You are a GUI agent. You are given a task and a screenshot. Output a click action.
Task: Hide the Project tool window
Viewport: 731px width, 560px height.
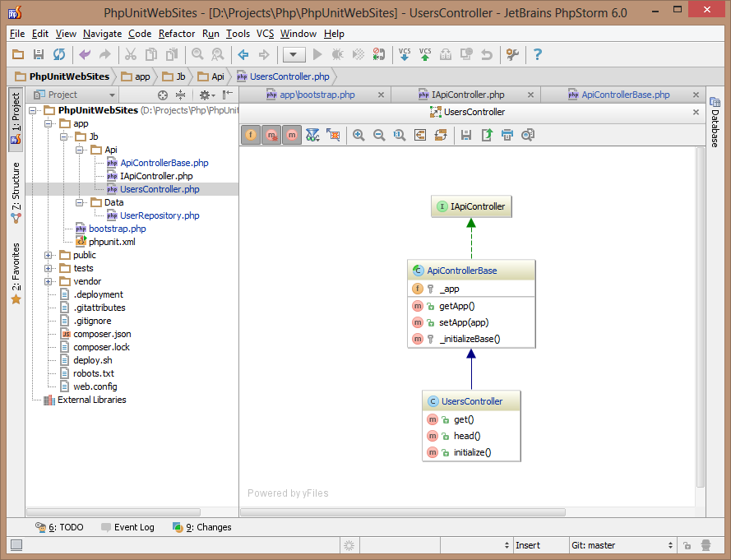tap(227, 95)
